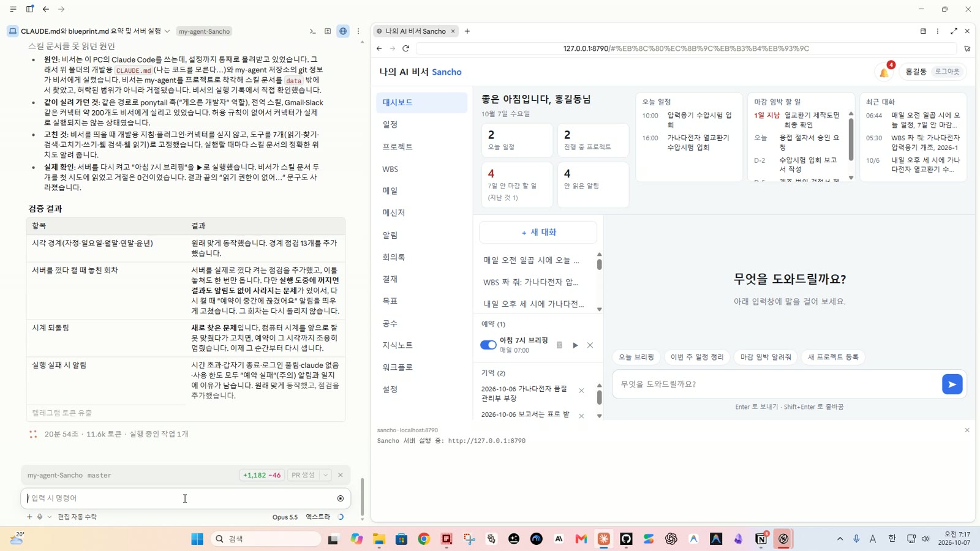Image resolution: width=980 pixels, height=551 pixels.
Task: Select 대시보드 in the Sancho sidebar
Action: [421, 103]
